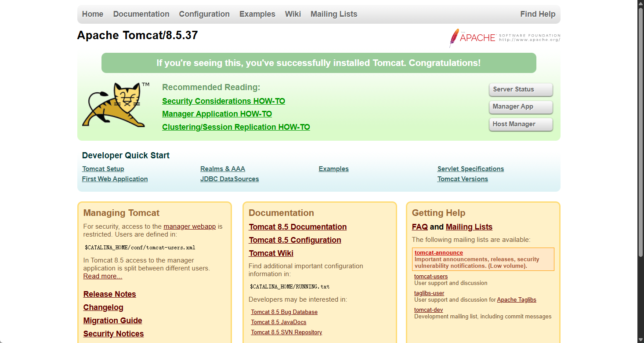
Task: Visit the Servlet Specifications link
Action: point(470,169)
